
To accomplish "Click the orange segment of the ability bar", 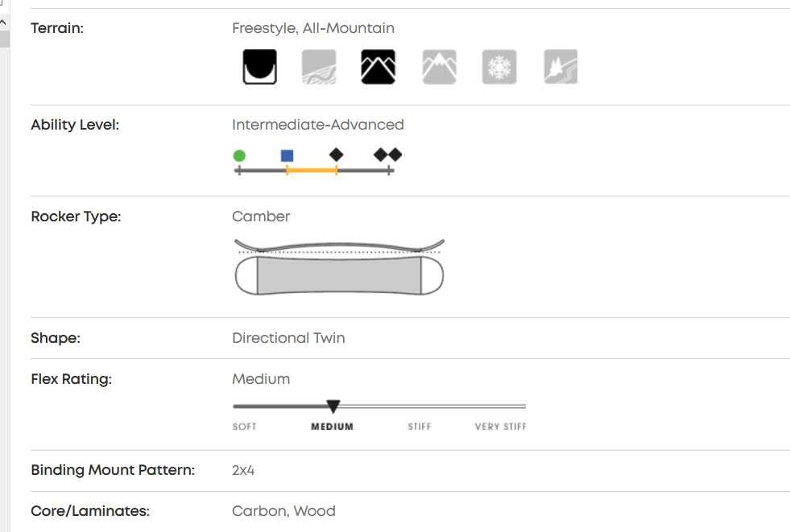I will (x=312, y=171).
